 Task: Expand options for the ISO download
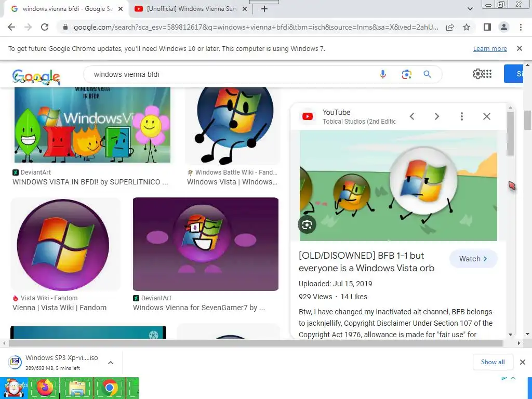click(x=111, y=362)
